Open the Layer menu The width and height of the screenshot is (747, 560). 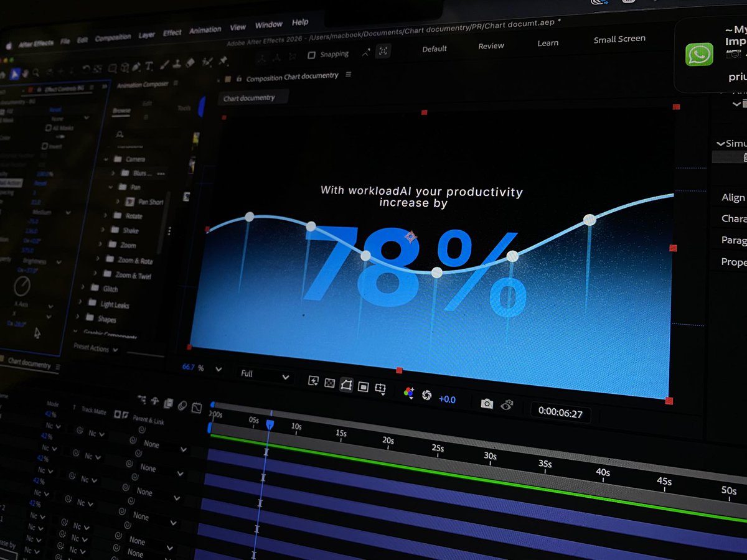pyautogui.click(x=147, y=35)
